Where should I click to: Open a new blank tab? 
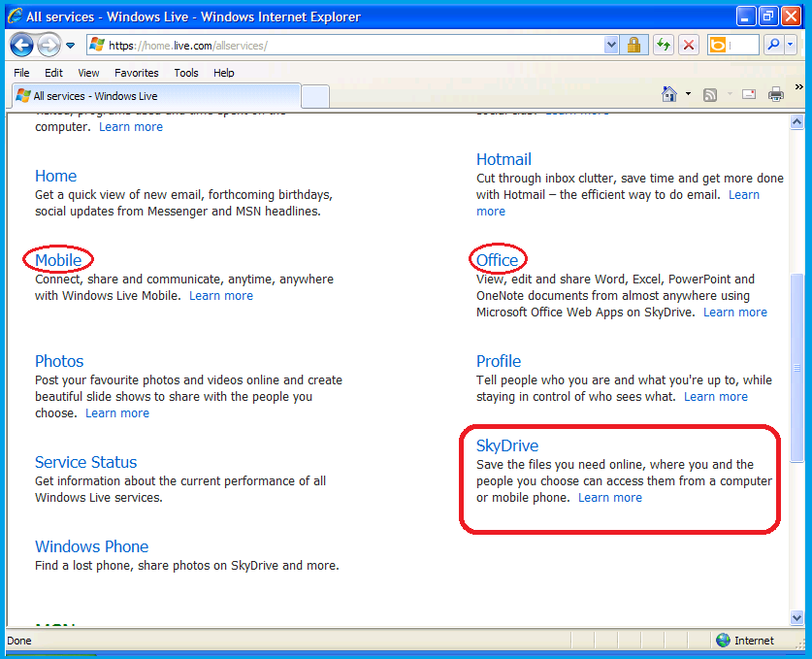pyautogui.click(x=315, y=96)
